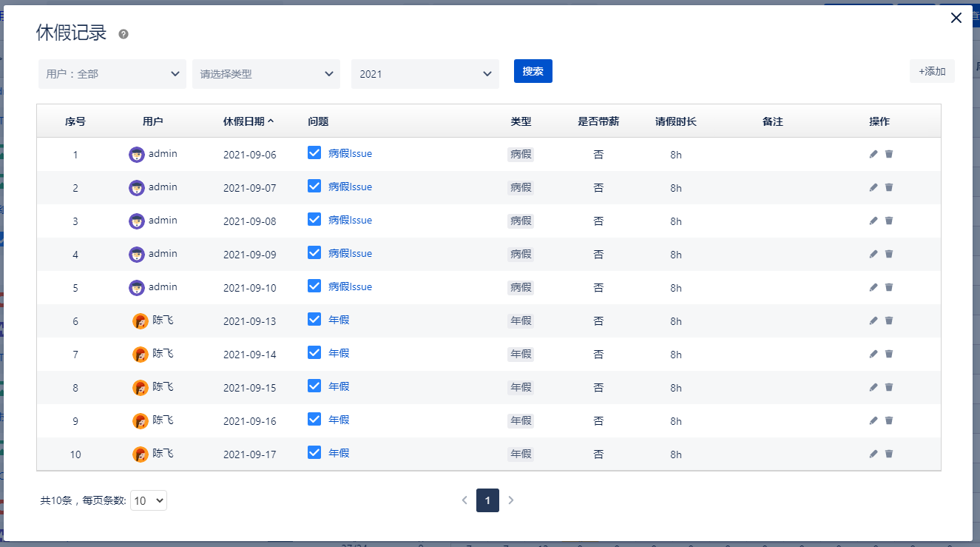Image resolution: width=980 pixels, height=547 pixels.
Task: Go to page 1 in pagination
Action: point(487,500)
